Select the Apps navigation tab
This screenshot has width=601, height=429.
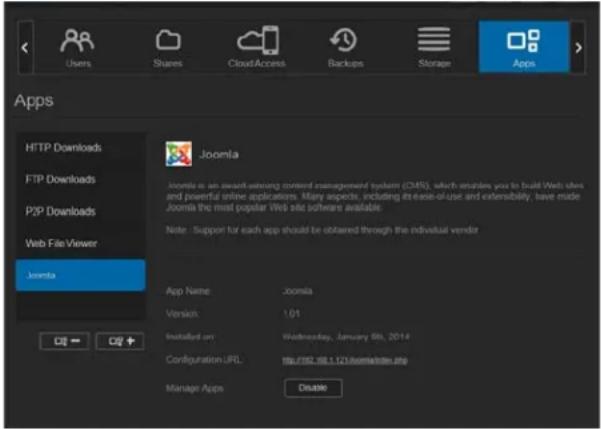(x=524, y=47)
